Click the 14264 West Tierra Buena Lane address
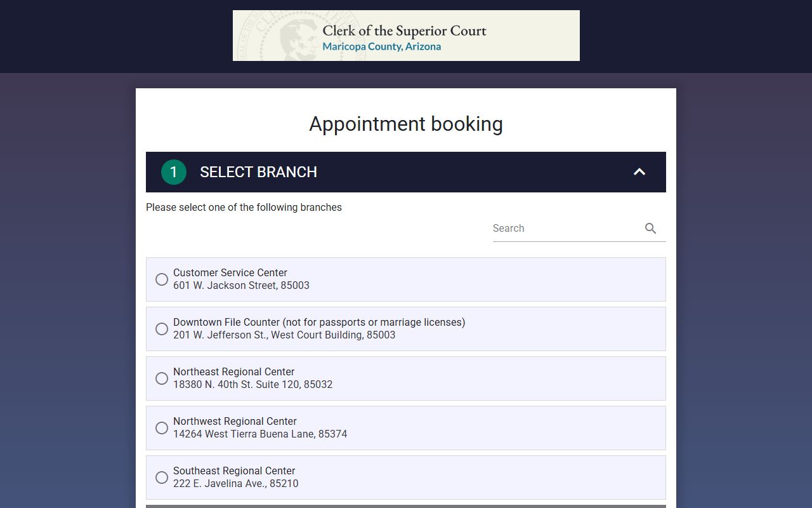Viewport: 812px width, 508px height. point(260,434)
